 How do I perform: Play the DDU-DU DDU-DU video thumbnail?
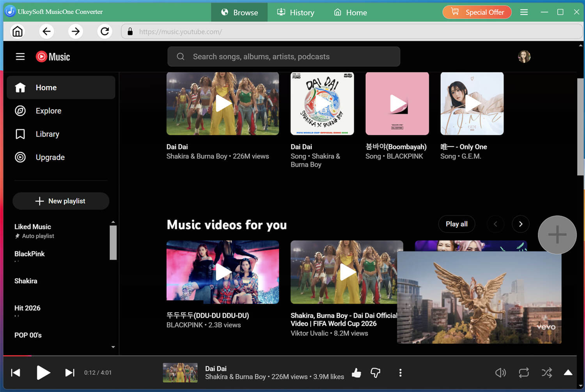223,272
